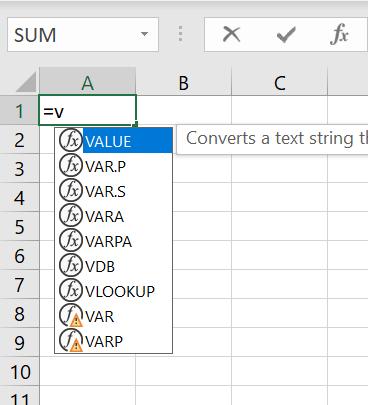Select row 8 header
368x405 pixels.
click(x=19, y=313)
